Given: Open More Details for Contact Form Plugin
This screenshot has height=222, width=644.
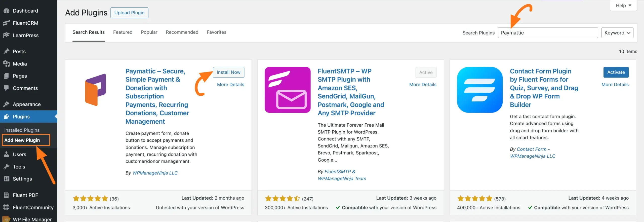Looking at the screenshot, I should click(615, 85).
